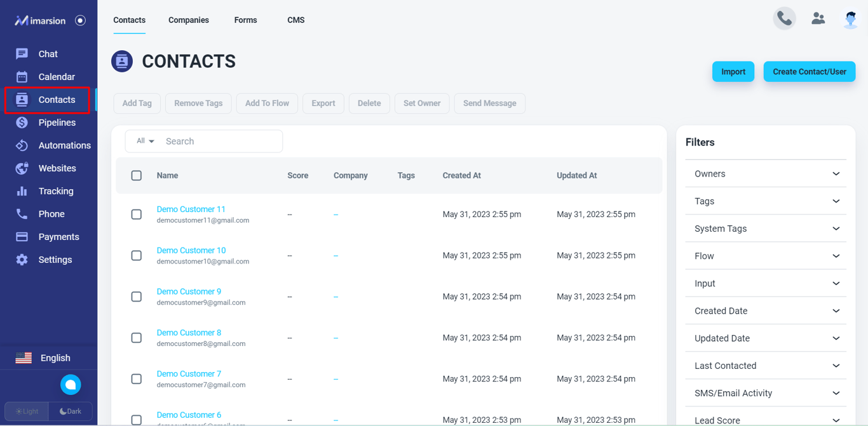
Task: Check the box beside Demo Customer 9
Action: 137,296
